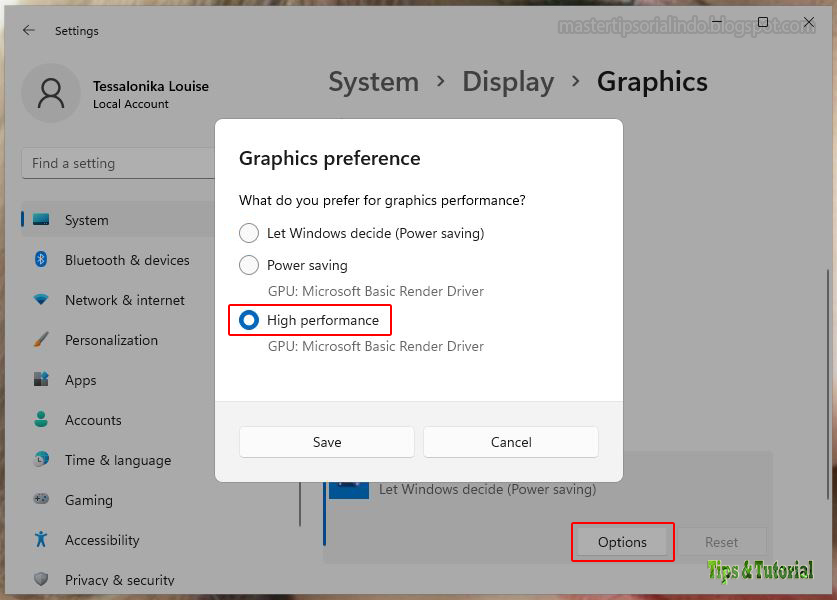Screen dimensions: 837x600
Task: Select the High performance radio button
Action: coord(249,320)
